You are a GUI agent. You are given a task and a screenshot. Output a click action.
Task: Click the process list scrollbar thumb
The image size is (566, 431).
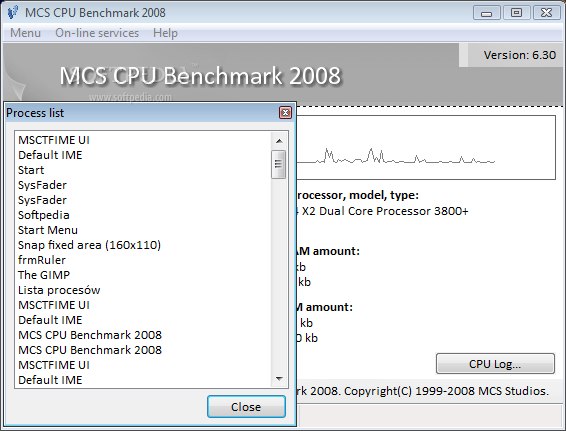[x=278, y=164]
